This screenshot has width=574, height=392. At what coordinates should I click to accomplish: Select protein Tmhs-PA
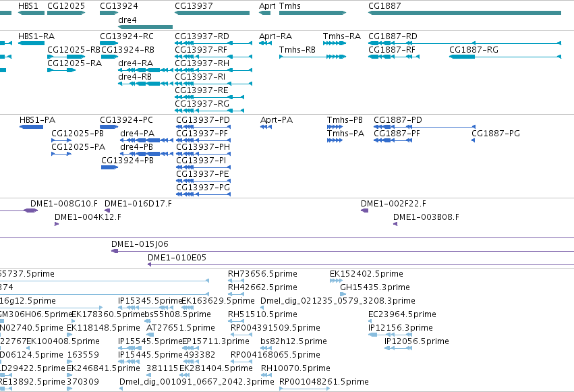345,134
